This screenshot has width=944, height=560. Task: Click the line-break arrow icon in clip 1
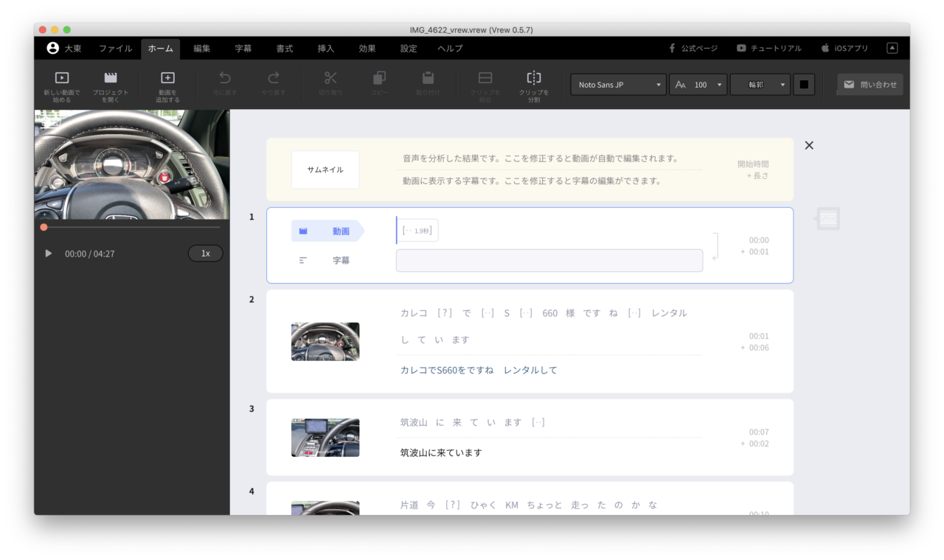[x=715, y=246]
